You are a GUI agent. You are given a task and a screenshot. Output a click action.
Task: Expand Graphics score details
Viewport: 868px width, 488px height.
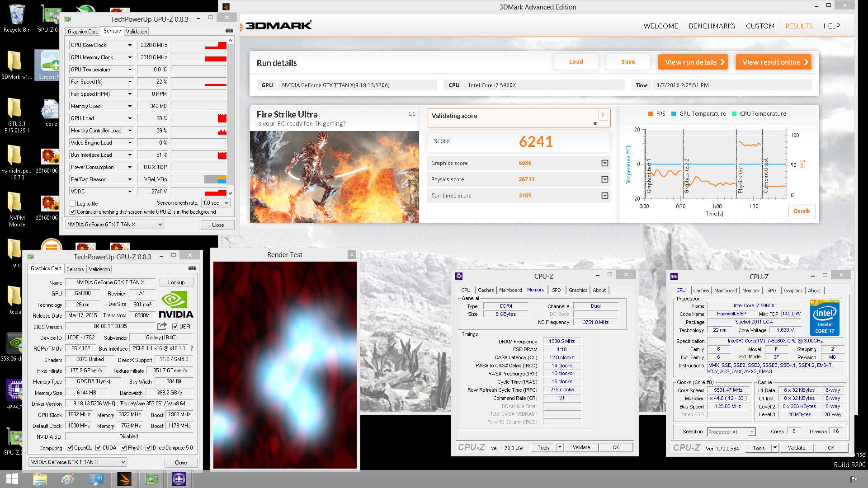[604, 163]
